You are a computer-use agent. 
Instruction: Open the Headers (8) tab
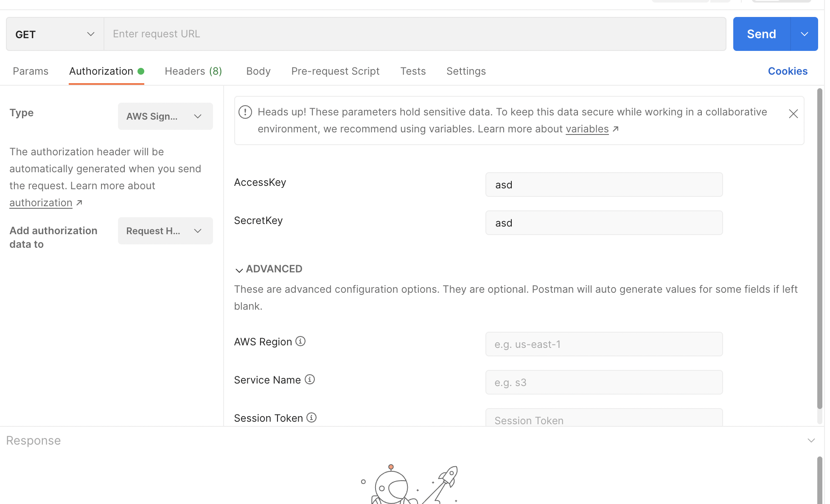coord(193,71)
